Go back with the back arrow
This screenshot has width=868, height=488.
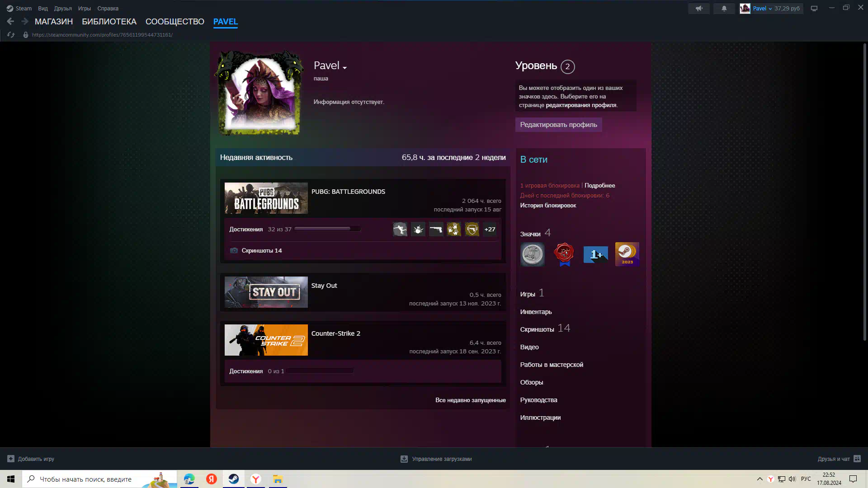(x=10, y=21)
